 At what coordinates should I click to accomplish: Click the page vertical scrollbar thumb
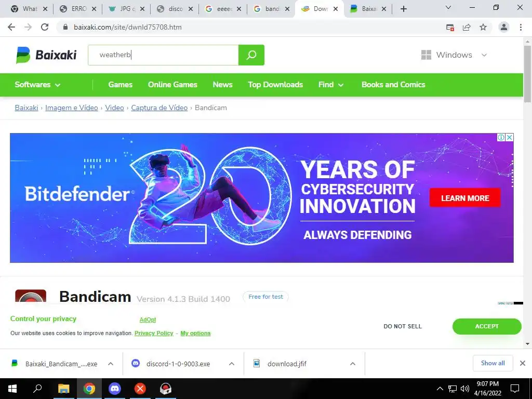tap(527, 74)
